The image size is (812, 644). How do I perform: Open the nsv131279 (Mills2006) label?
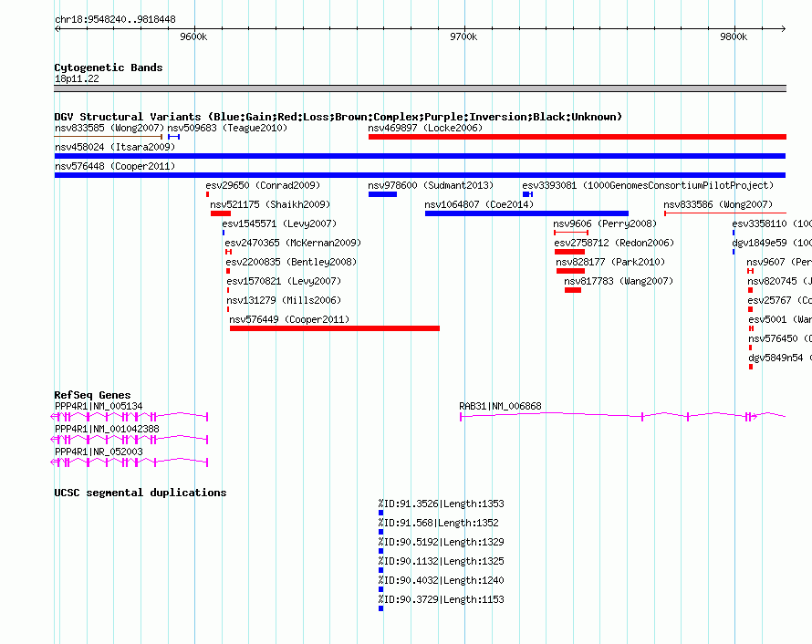tap(284, 300)
